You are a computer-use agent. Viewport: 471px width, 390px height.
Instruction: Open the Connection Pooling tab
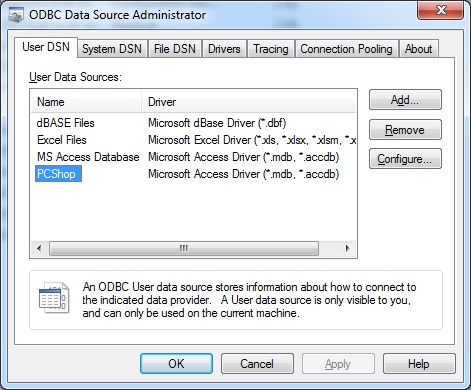tap(346, 49)
